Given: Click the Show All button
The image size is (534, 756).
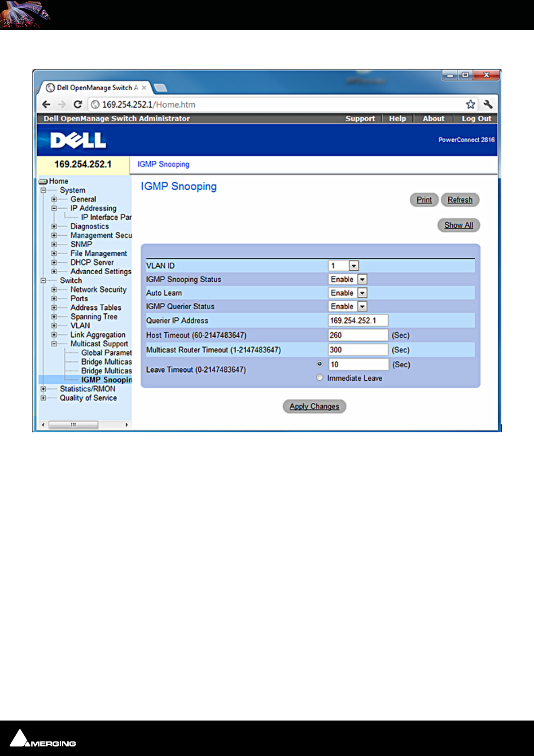Looking at the screenshot, I should (459, 225).
